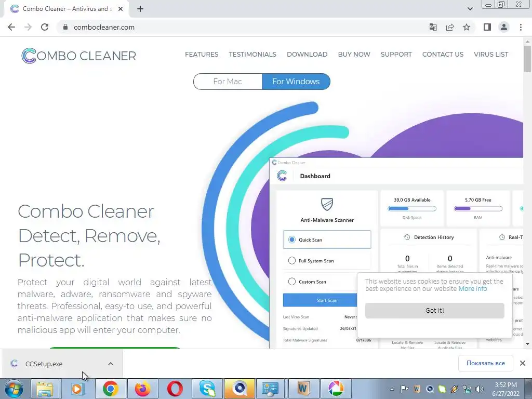Click the Disk Space progress bar

[412, 209]
